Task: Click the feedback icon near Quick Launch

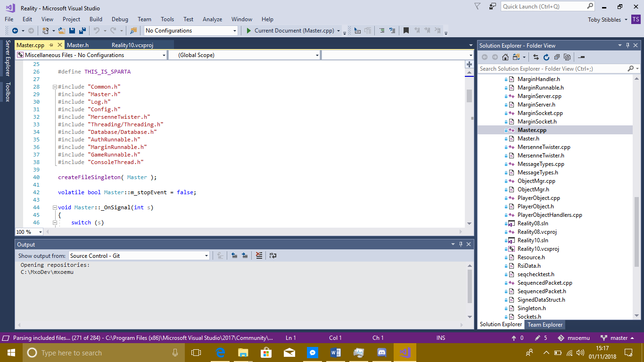Action: [492, 7]
